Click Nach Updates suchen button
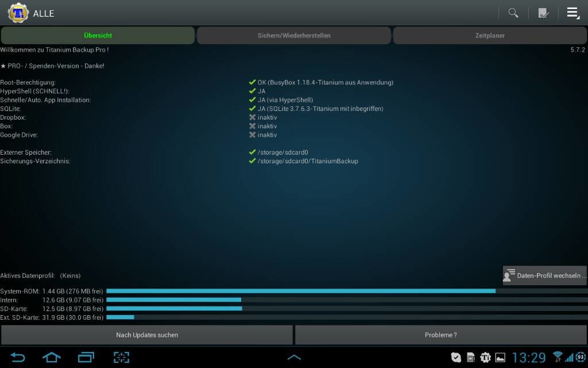588x368 pixels. click(147, 335)
